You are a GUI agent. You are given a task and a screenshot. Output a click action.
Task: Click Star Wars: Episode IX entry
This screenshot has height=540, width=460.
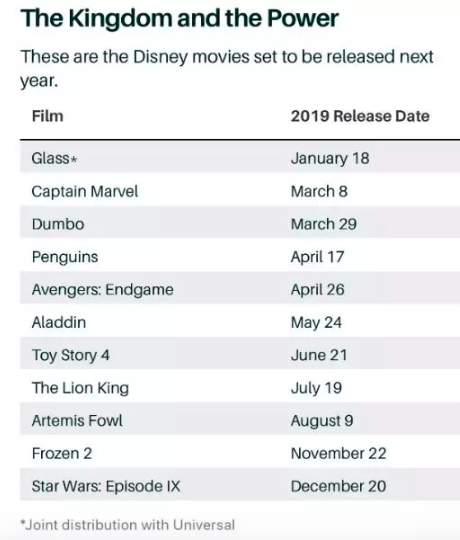[x=106, y=486]
